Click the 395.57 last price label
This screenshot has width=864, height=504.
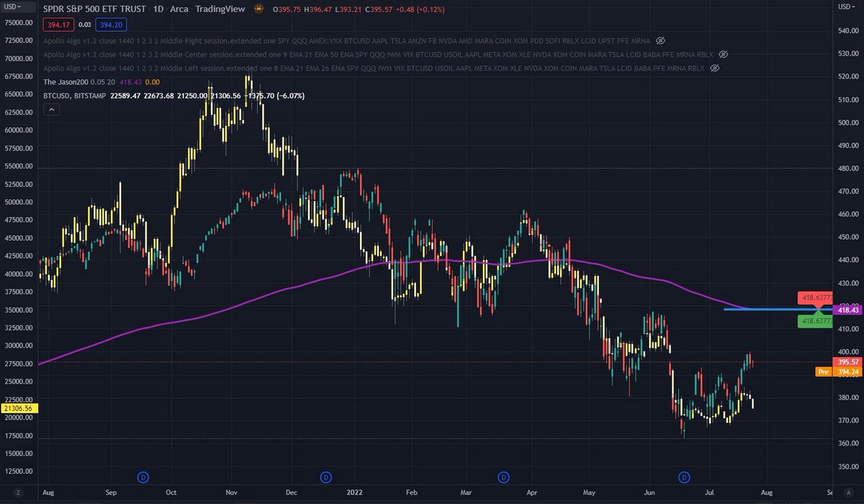848,361
